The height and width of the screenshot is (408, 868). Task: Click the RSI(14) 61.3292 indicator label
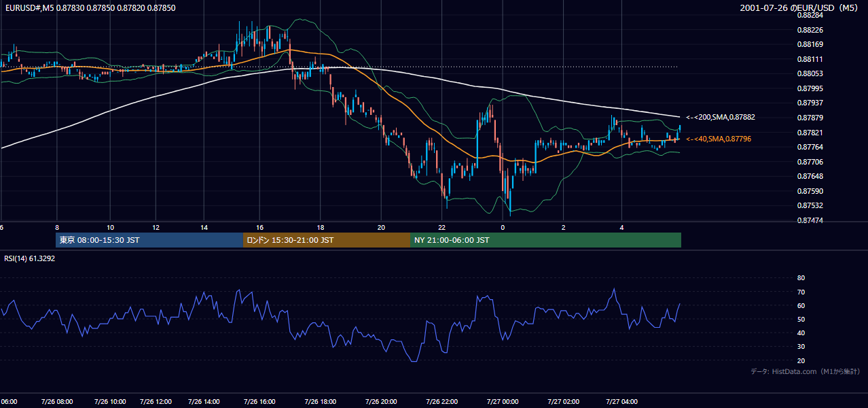[30, 258]
